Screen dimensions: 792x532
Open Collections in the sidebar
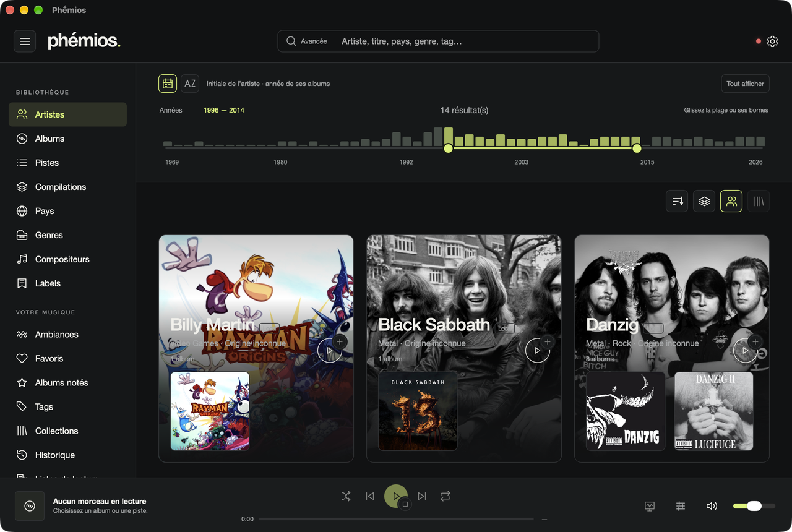[67, 431]
